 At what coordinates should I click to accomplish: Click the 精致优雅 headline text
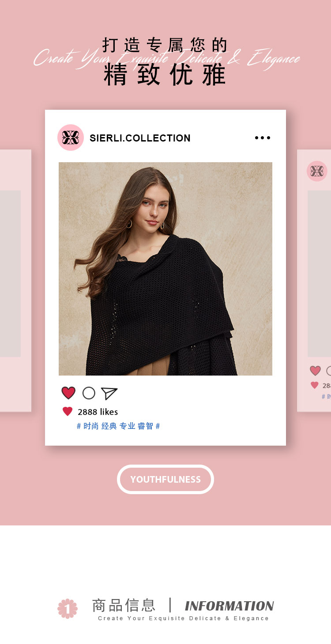click(x=165, y=75)
